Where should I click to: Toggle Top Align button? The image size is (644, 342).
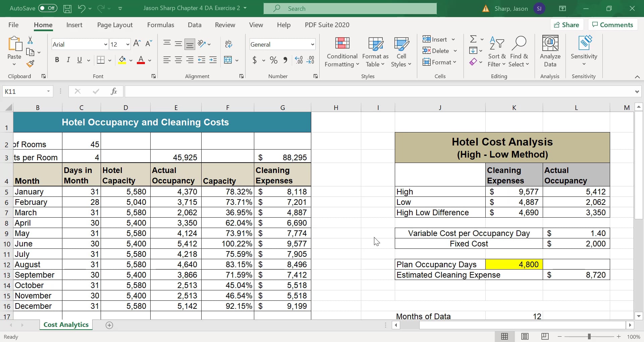click(167, 44)
